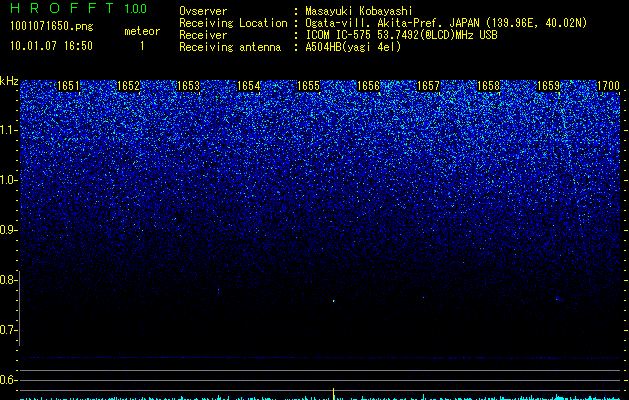
Task: Click the 1652 time marker
Action: point(128,86)
